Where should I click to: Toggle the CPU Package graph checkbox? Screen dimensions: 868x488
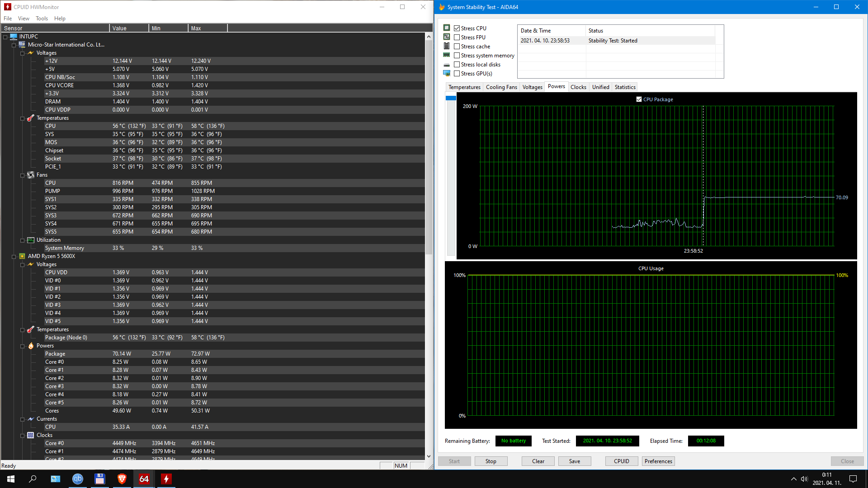pos(639,99)
